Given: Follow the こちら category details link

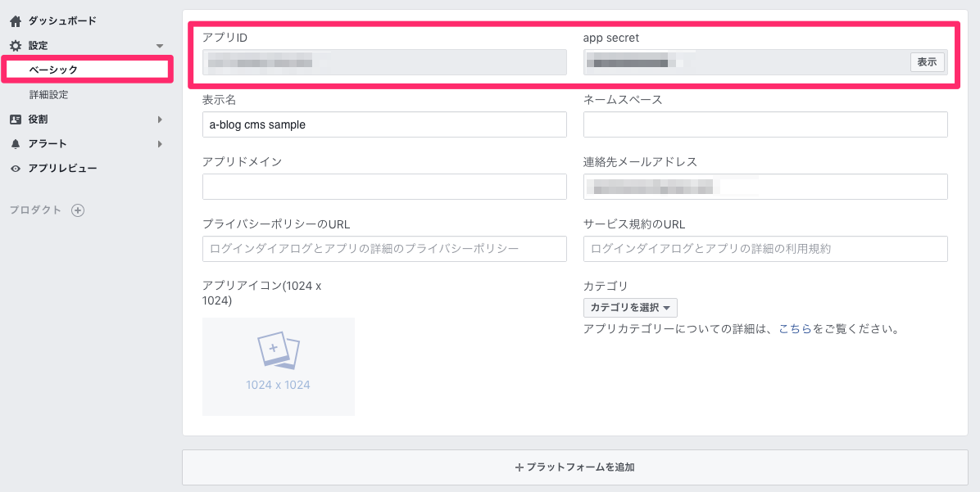Looking at the screenshot, I should 795,330.
